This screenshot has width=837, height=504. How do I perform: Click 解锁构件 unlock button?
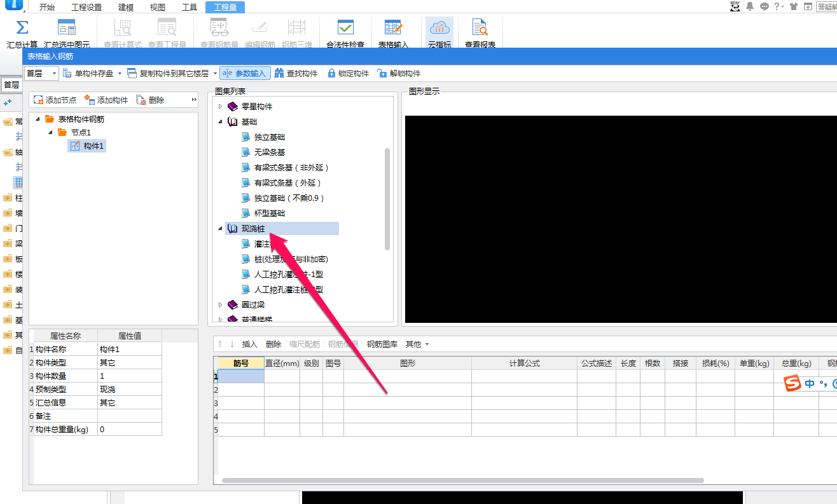tap(399, 74)
